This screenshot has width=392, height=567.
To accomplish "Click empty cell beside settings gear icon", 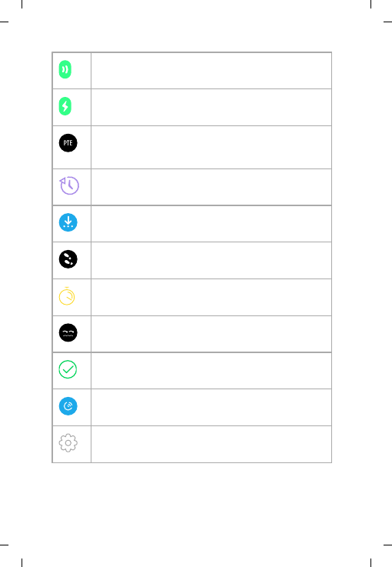I will coord(211,444).
